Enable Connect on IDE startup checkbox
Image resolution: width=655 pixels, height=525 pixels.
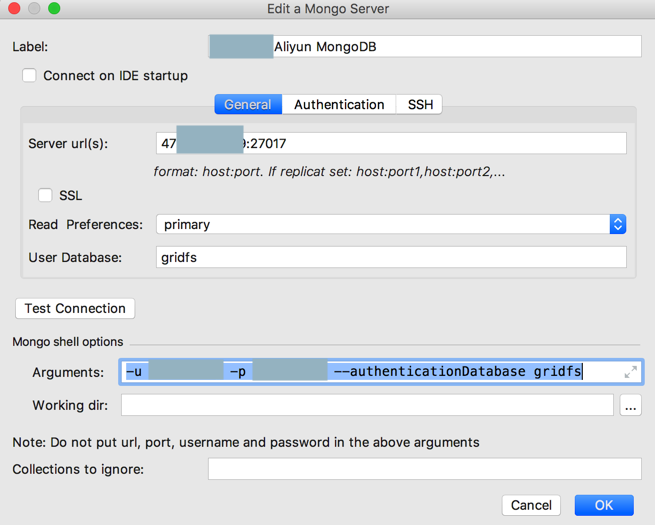(x=30, y=75)
